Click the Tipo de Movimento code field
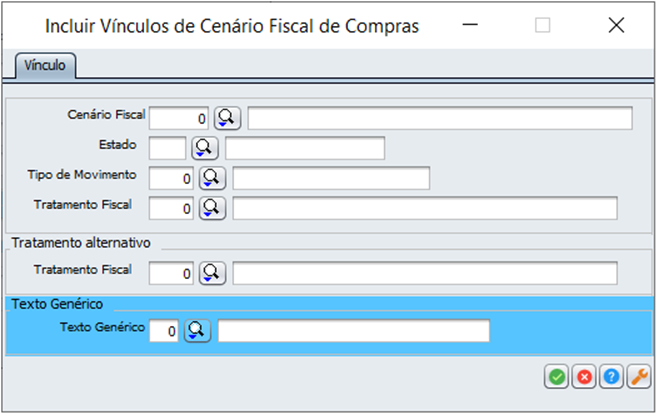 [x=171, y=178]
